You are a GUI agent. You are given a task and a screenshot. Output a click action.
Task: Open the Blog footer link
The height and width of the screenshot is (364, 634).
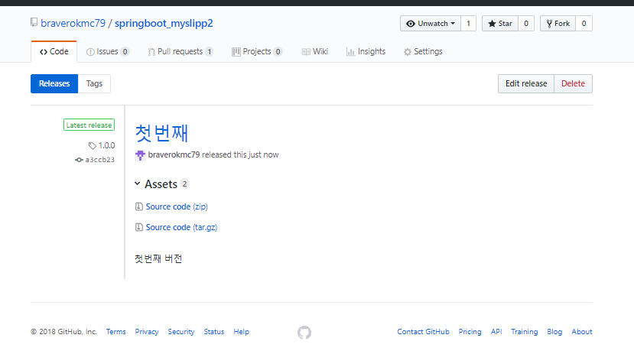554,332
